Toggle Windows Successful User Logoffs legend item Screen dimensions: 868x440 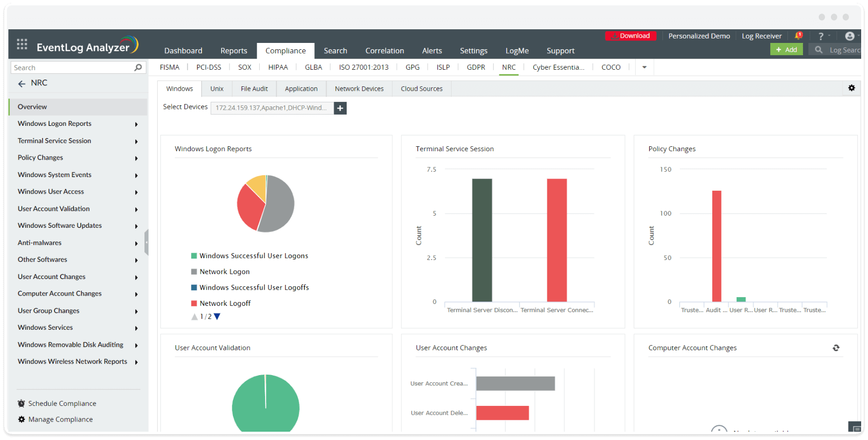[x=250, y=287]
